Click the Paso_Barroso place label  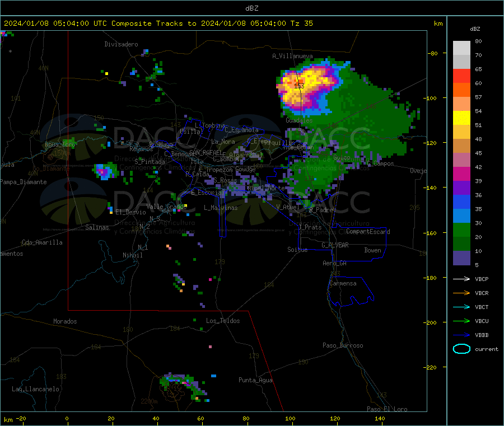click(x=343, y=345)
